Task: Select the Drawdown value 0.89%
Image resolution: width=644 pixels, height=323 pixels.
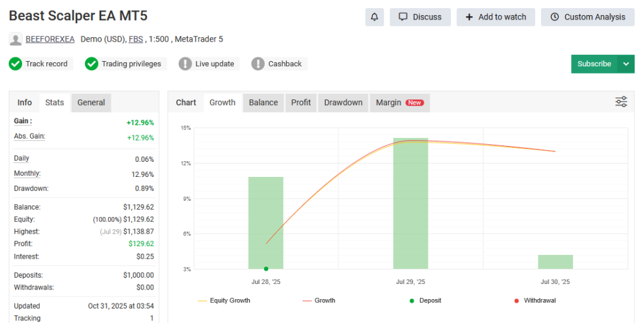Action: click(x=145, y=189)
